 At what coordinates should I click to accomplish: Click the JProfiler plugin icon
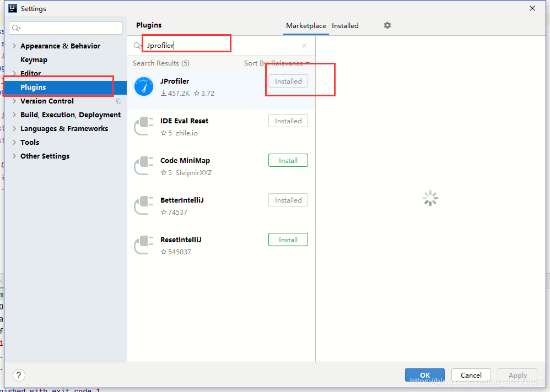(x=144, y=86)
